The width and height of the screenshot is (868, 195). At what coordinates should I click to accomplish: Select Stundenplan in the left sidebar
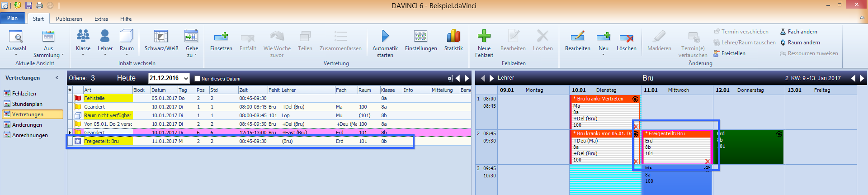pyautogui.click(x=27, y=104)
